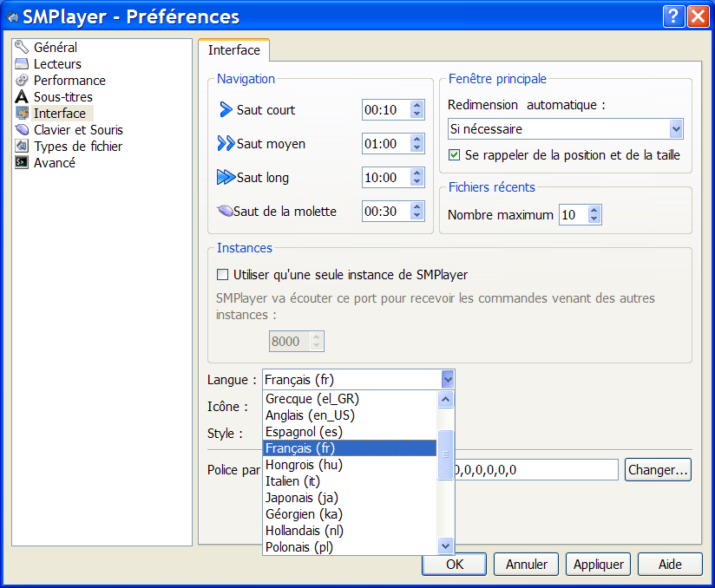Collapse the Langue dropdown arrow
The image size is (715, 588).
(448, 379)
